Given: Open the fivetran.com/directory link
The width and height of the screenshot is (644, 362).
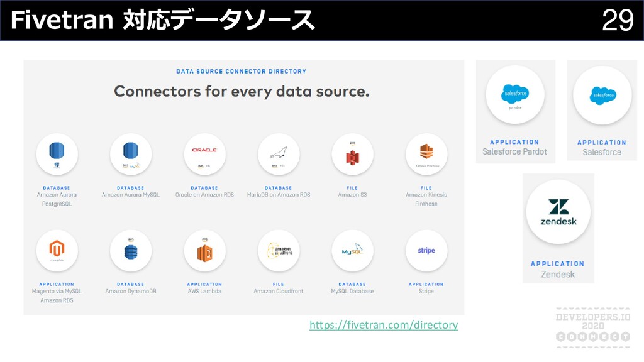Looking at the screenshot, I should [x=384, y=325].
